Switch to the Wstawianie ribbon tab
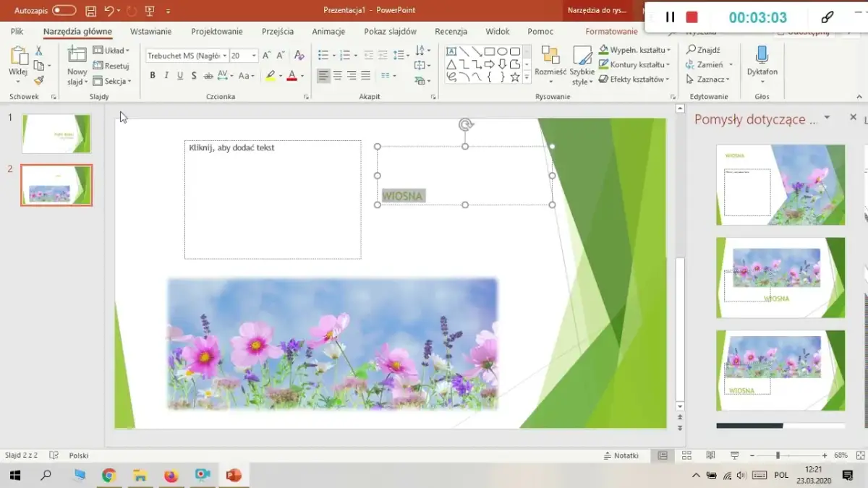868x488 pixels. (x=152, y=31)
